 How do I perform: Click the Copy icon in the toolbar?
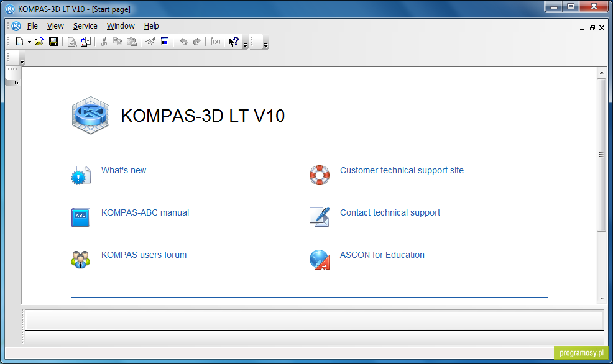(x=118, y=42)
